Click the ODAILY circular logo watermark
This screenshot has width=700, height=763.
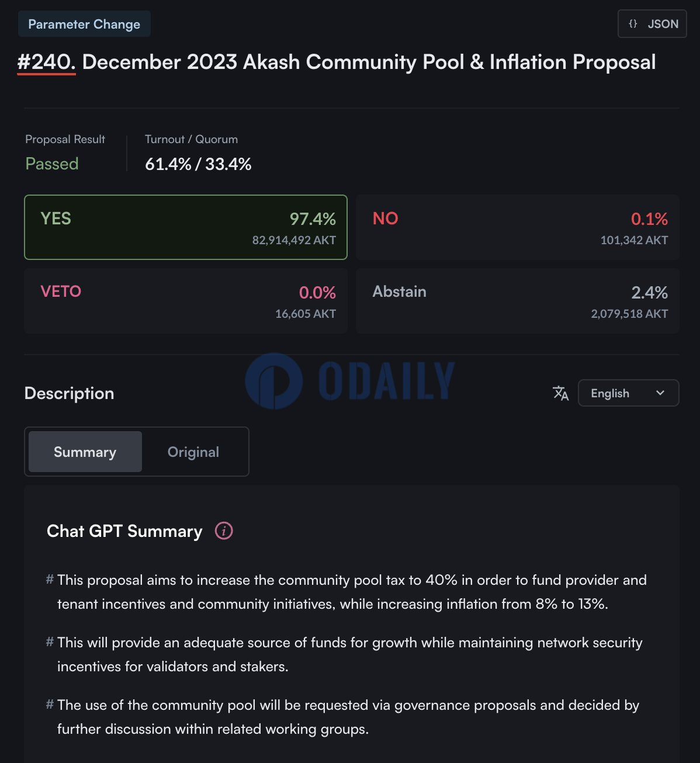point(273,381)
